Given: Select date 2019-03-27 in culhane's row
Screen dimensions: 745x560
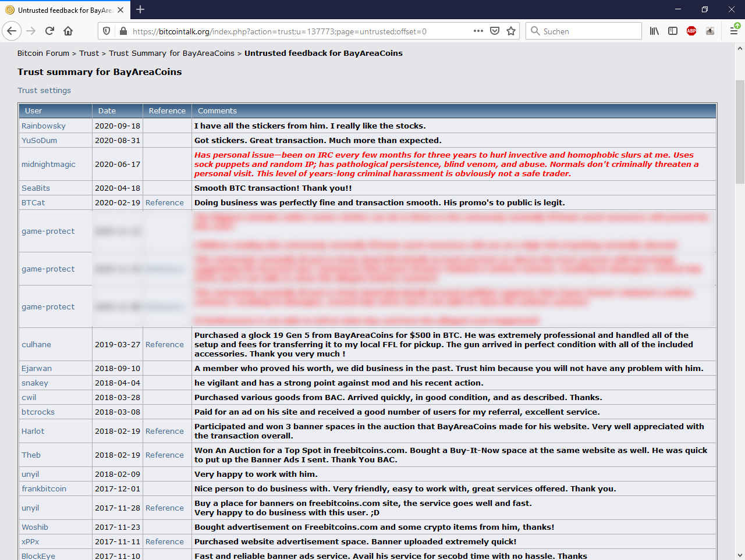Looking at the screenshot, I should click(118, 344).
